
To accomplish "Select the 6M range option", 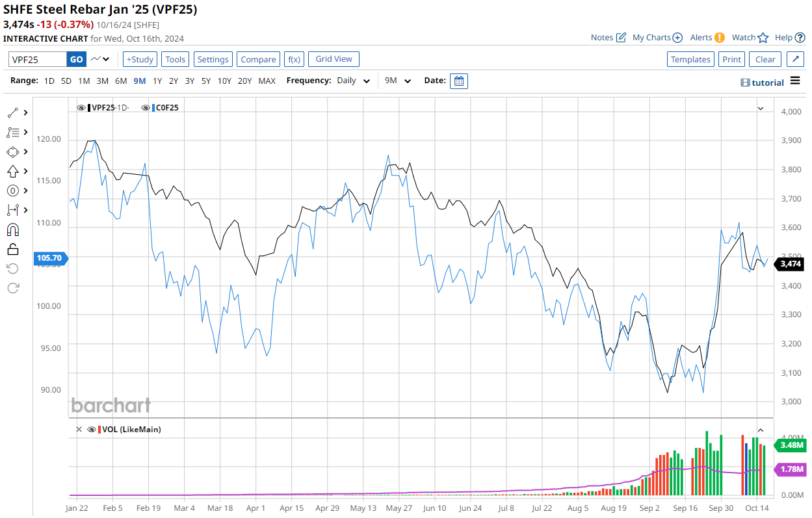I will coord(121,81).
